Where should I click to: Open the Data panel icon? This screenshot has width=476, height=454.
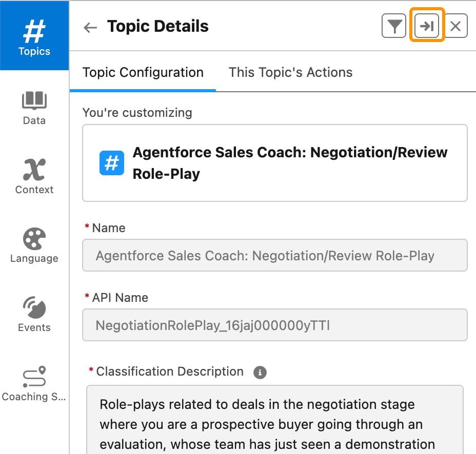pos(34,101)
